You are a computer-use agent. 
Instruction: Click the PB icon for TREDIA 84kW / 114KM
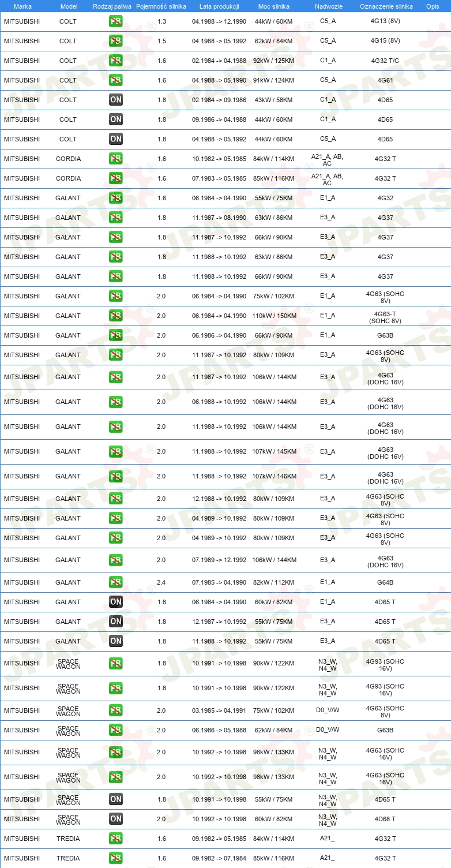(116, 839)
